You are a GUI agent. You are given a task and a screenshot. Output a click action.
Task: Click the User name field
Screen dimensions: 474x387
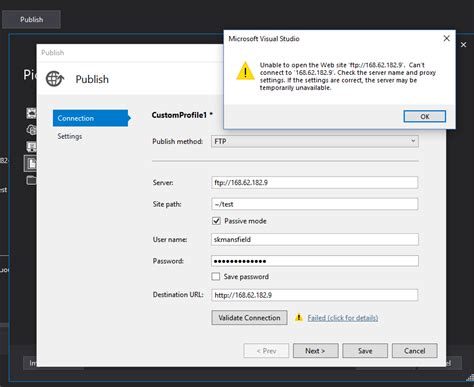tap(315, 239)
